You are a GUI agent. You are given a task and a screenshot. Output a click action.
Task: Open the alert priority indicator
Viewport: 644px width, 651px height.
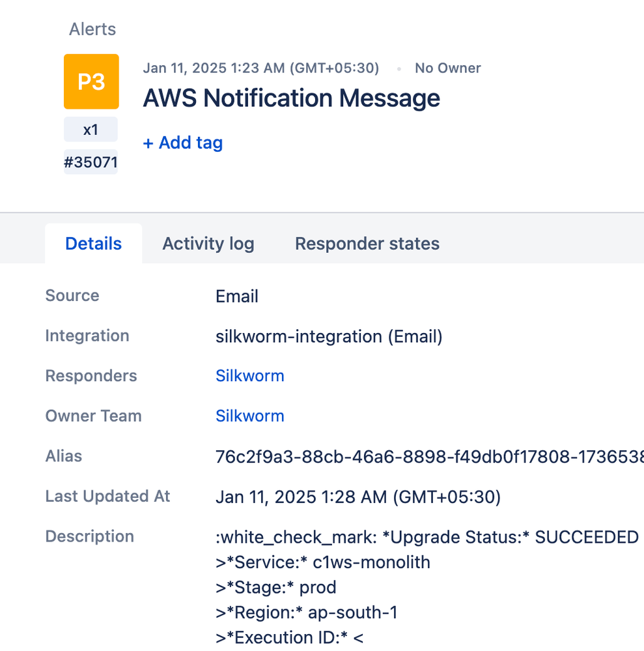point(91,81)
